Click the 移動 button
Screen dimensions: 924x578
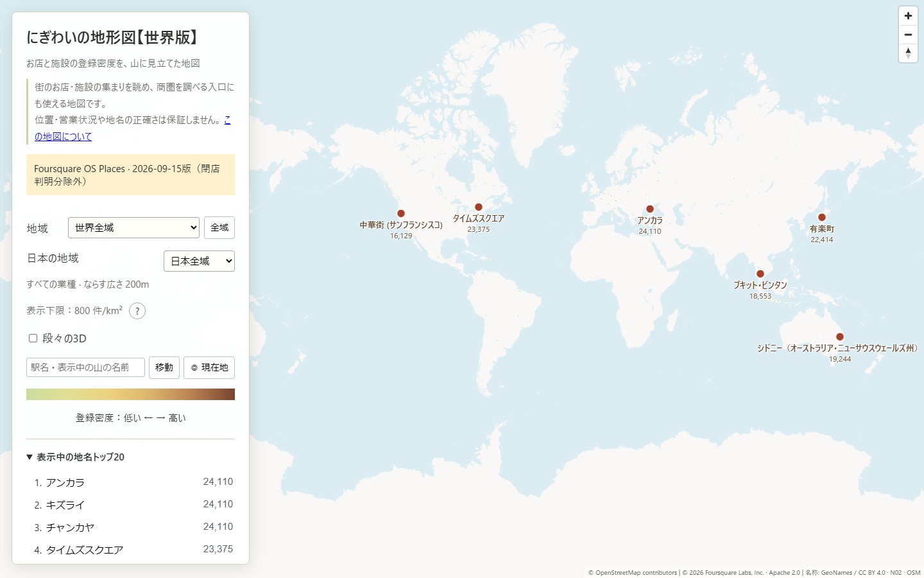pos(164,367)
